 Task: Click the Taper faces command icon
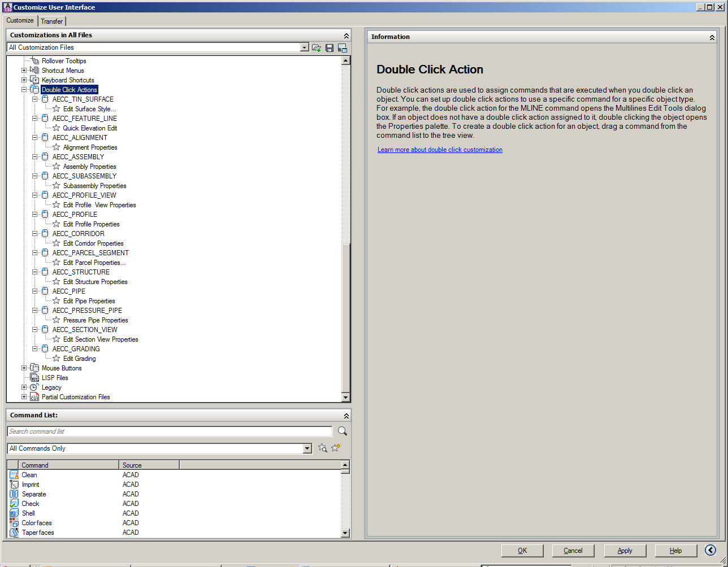14,533
